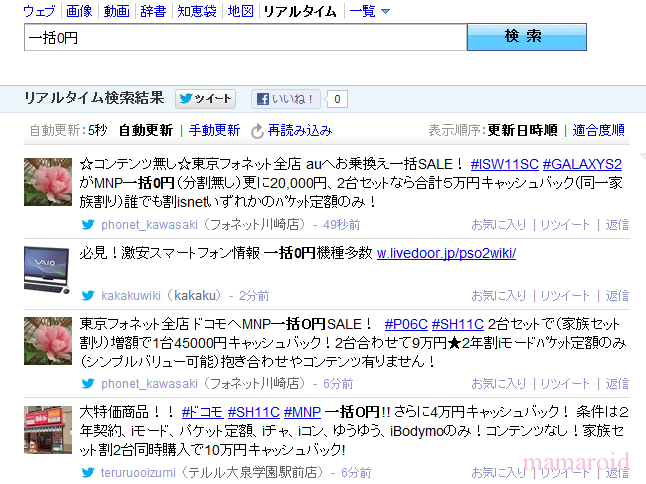Click the search field containing 一括0円
The height and width of the screenshot is (484, 646).
click(245, 37)
